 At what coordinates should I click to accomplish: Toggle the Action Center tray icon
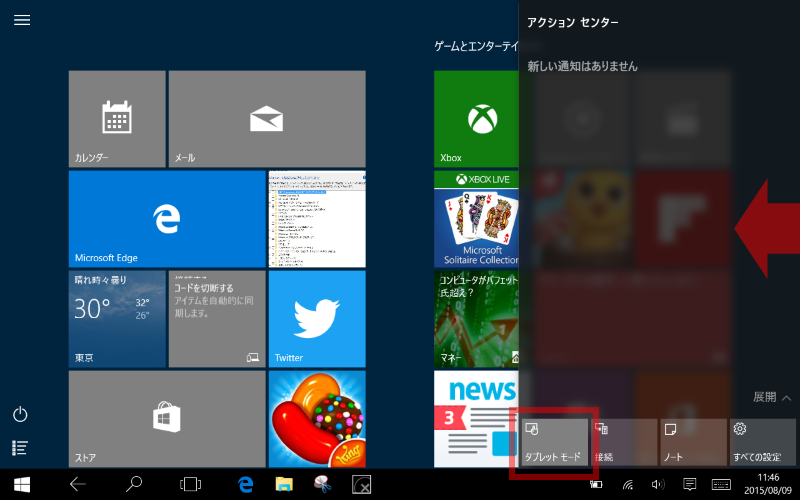[x=689, y=484]
